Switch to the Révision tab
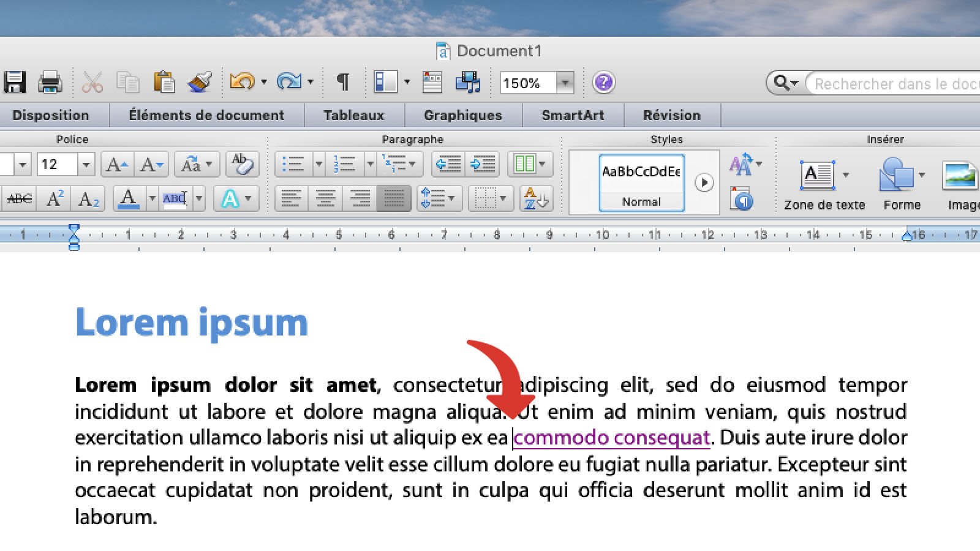This screenshot has width=980, height=551. (x=671, y=115)
